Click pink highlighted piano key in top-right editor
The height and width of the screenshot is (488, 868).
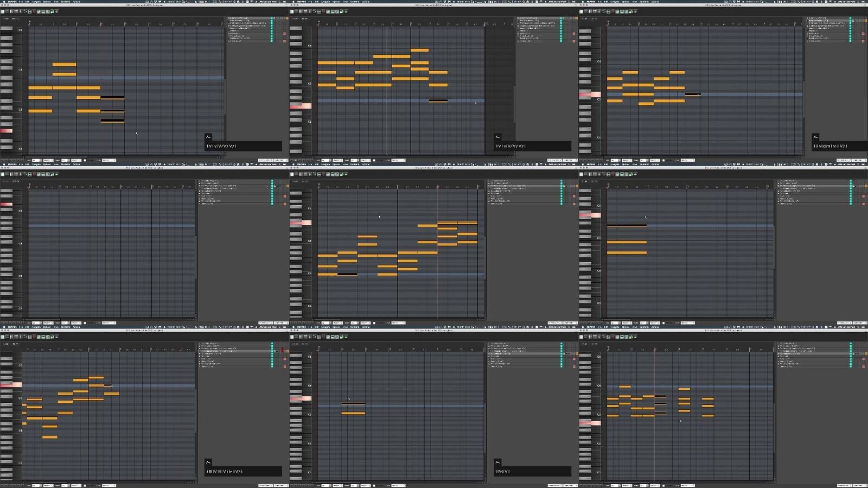coord(589,94)
